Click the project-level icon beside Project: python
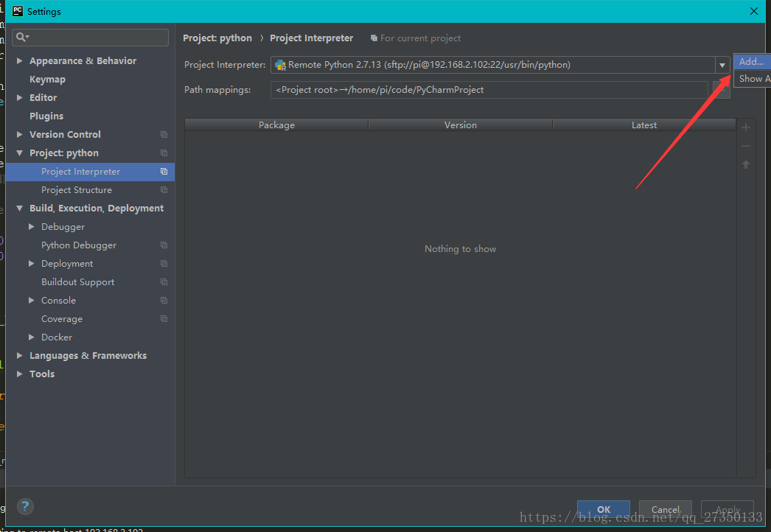Screen dimensions: 771x532 pos(164,153)
